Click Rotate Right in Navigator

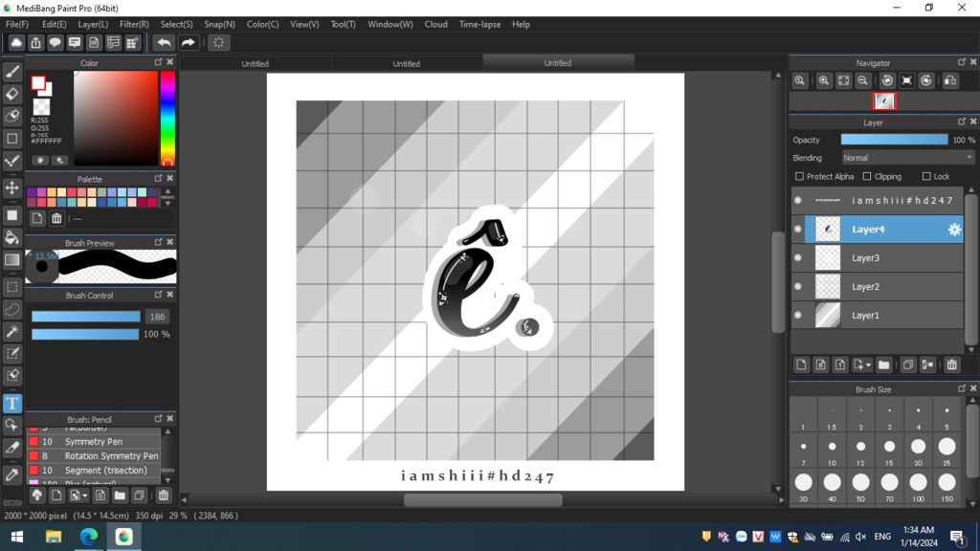coord(926,80)
